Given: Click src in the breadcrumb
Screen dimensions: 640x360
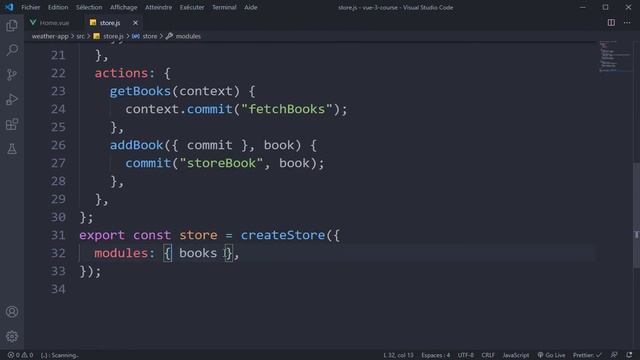Looking at the screenshot, I should (80, 36).
